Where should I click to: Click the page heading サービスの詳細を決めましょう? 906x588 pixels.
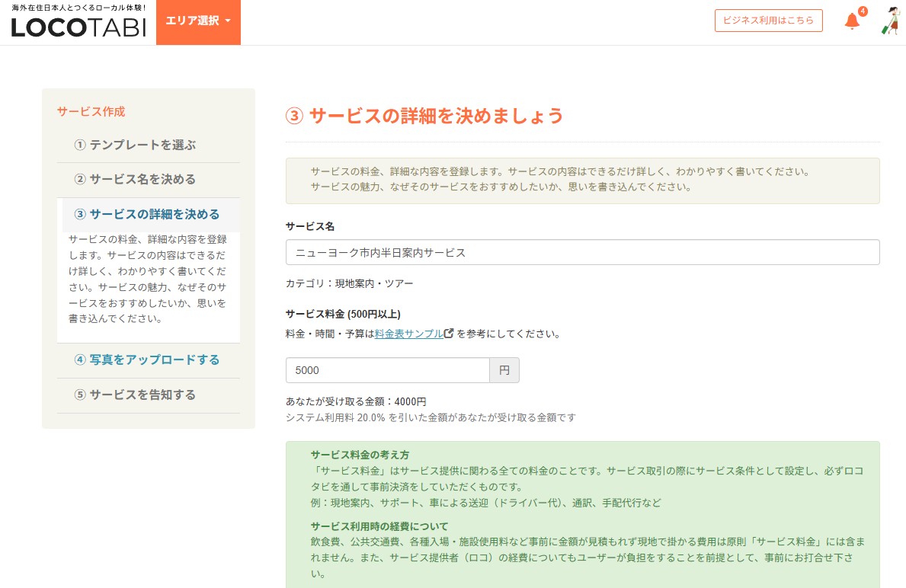pyautogui.click(x=424, y=116)
